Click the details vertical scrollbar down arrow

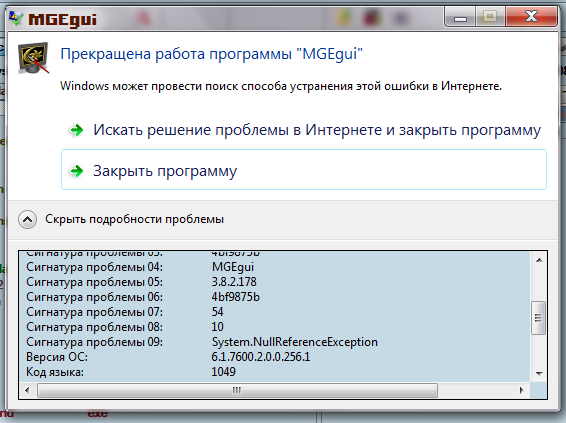point(539,373)
